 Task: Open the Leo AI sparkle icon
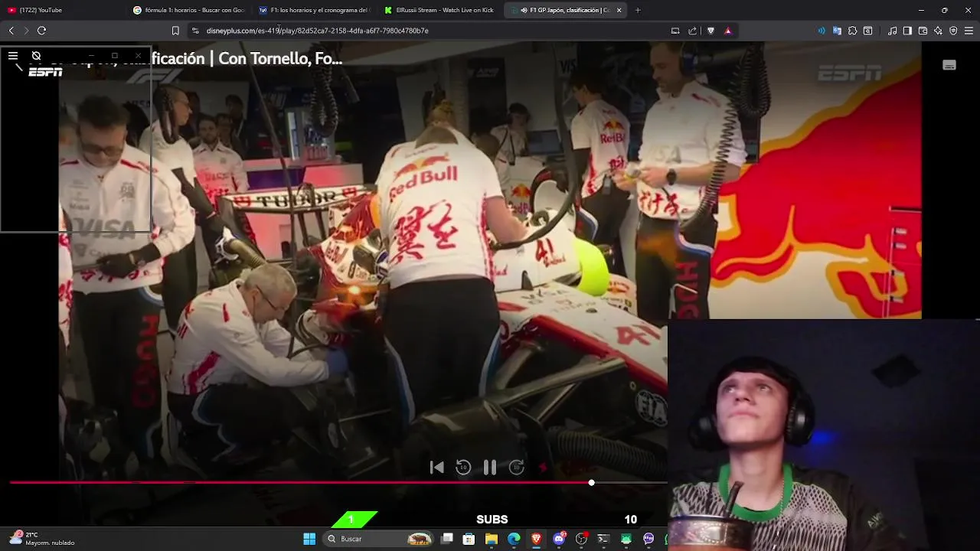click(x=938, y=31)
